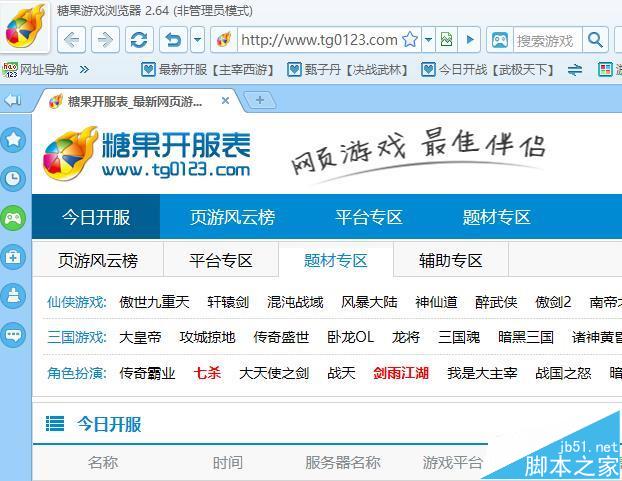622x481 pixels.
Task: Reload the page with the refresh icon
Action: (x=139, y=40)
